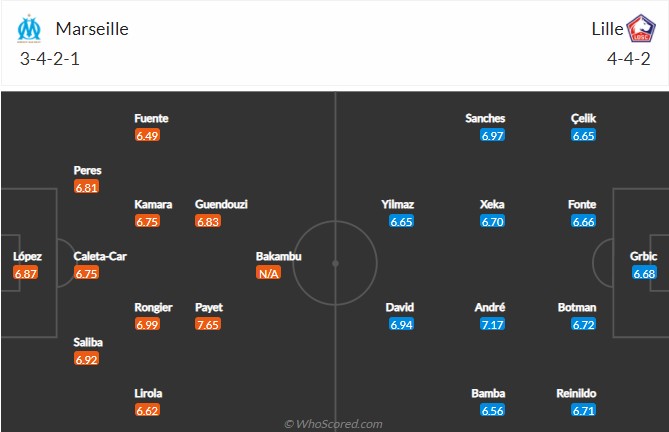Screen dimensions: 669x432
Task: Select Bakambu's N/A rating badge
Action: point(268,273)
